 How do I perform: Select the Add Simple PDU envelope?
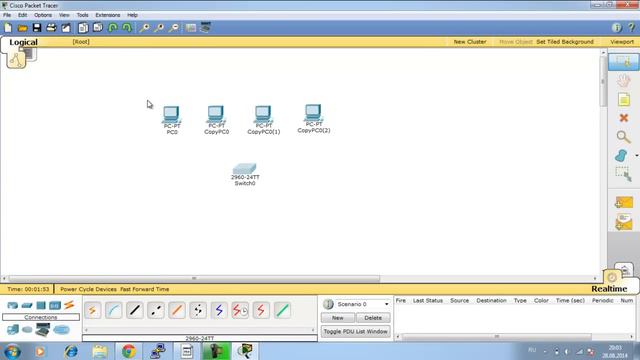click(x=624, y=202)
